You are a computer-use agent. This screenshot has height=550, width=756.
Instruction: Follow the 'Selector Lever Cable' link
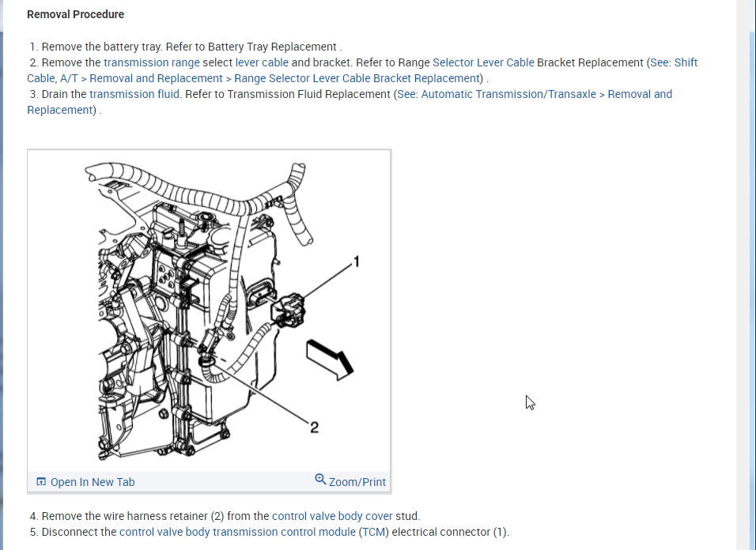click(483, 62)
